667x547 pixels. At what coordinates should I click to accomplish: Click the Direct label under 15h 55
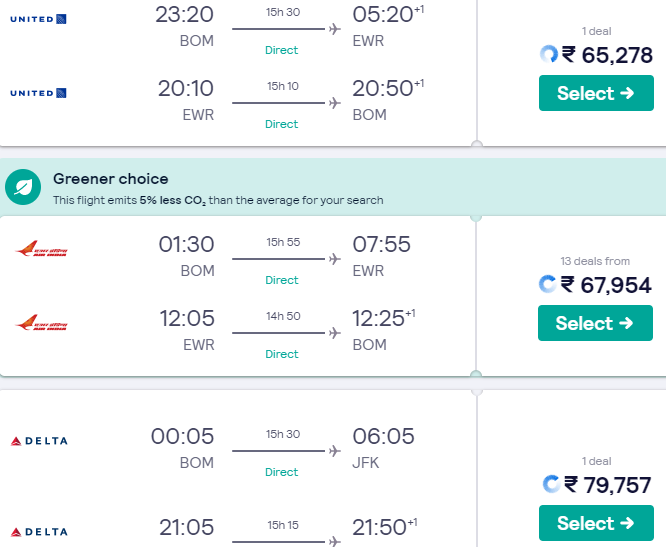282,280
